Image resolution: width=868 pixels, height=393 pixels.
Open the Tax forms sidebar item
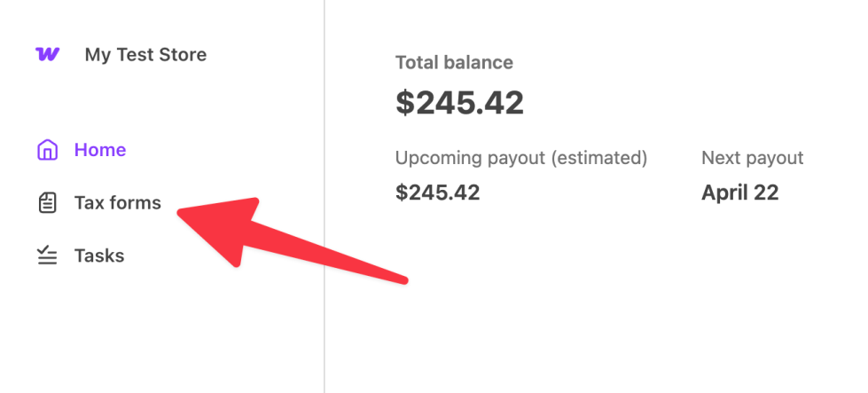pos(117,203)
